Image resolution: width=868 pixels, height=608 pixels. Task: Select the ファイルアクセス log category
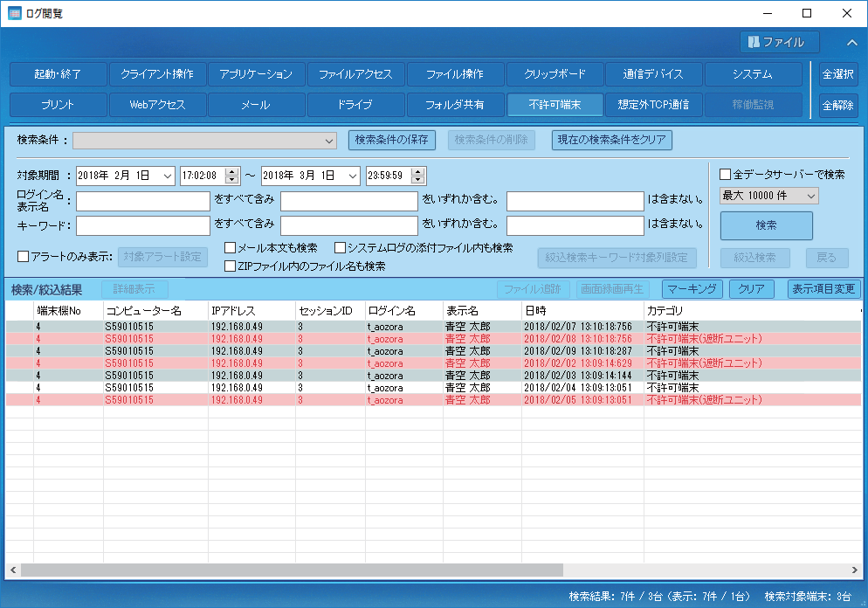(355, 74)
